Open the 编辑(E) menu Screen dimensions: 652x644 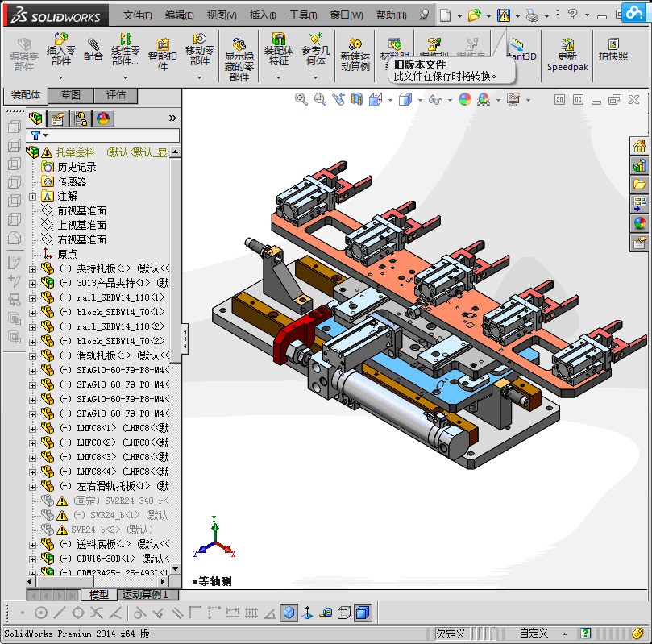coord(179,15)
